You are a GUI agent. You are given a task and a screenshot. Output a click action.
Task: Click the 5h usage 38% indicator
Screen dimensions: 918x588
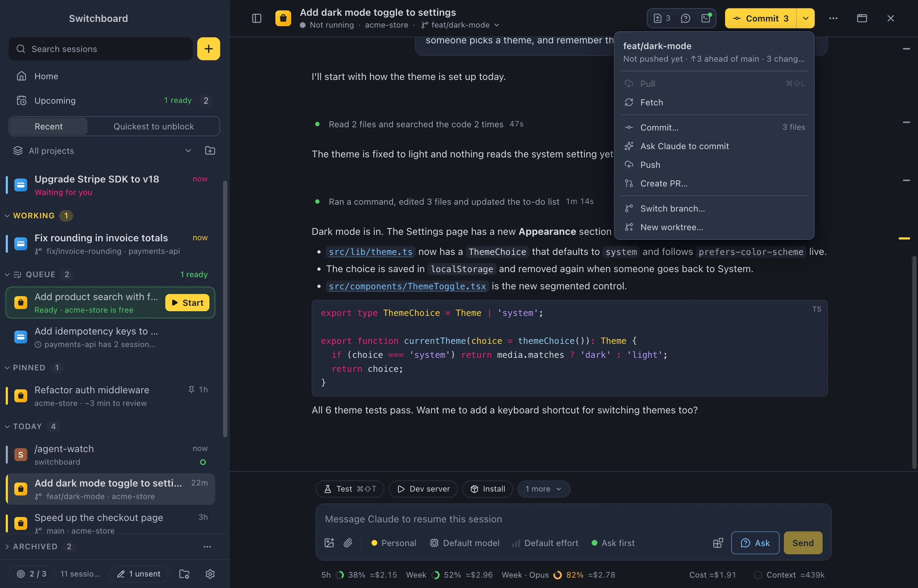coord(359,575)
